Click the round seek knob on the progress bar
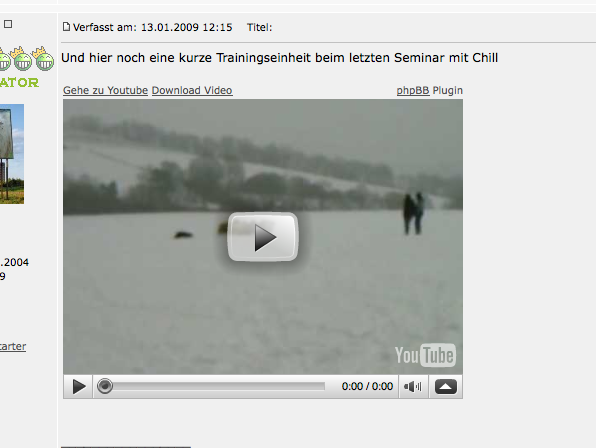Screen dimensions: 596x448 point(105,386)
